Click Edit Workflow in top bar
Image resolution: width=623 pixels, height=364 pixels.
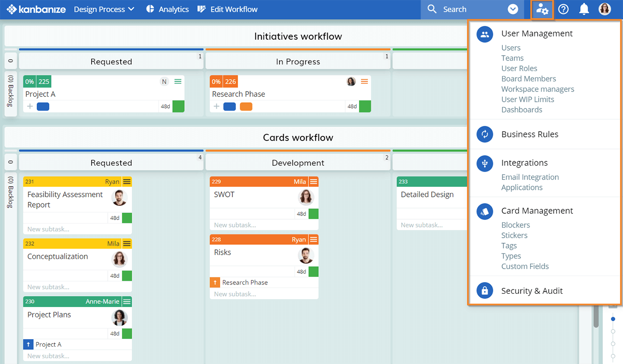(227, 9)
